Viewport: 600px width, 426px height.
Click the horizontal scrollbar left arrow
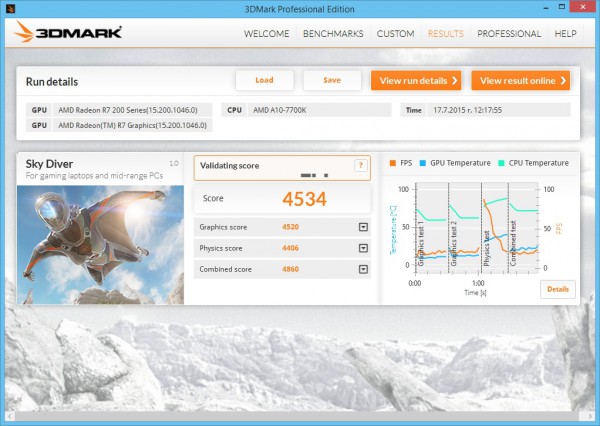(10, 416)
